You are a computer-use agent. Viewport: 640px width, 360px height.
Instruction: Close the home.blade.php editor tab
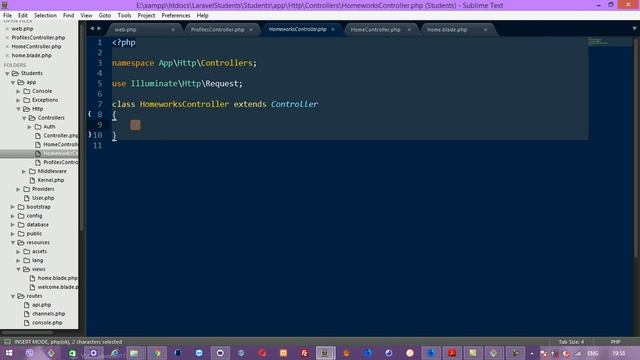[486, 29]
